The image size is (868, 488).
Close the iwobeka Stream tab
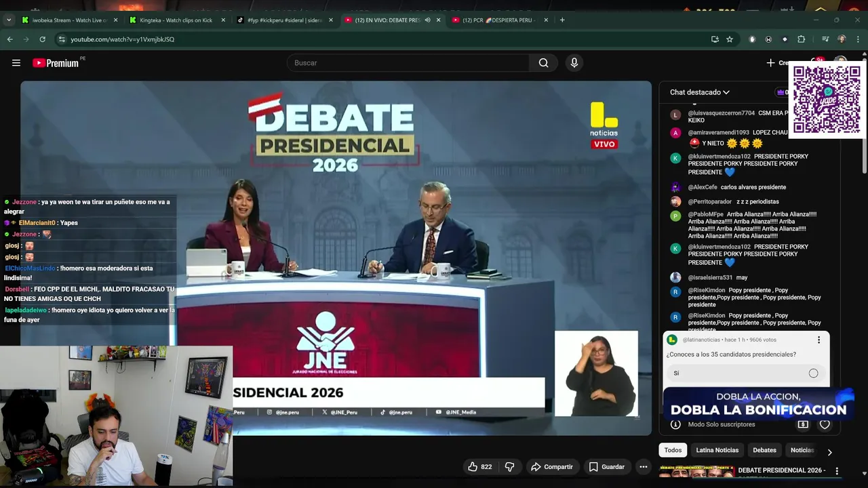115,20
